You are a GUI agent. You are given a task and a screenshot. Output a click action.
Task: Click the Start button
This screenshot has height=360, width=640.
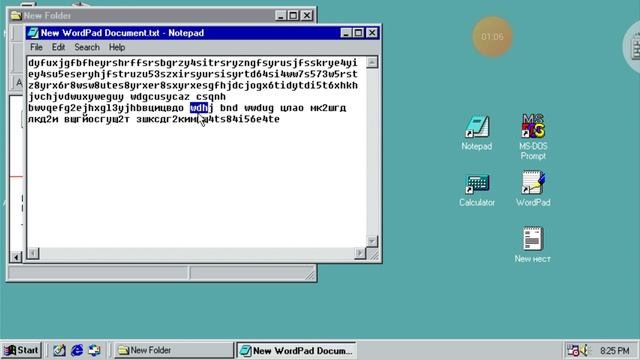(x=22, y=350)
